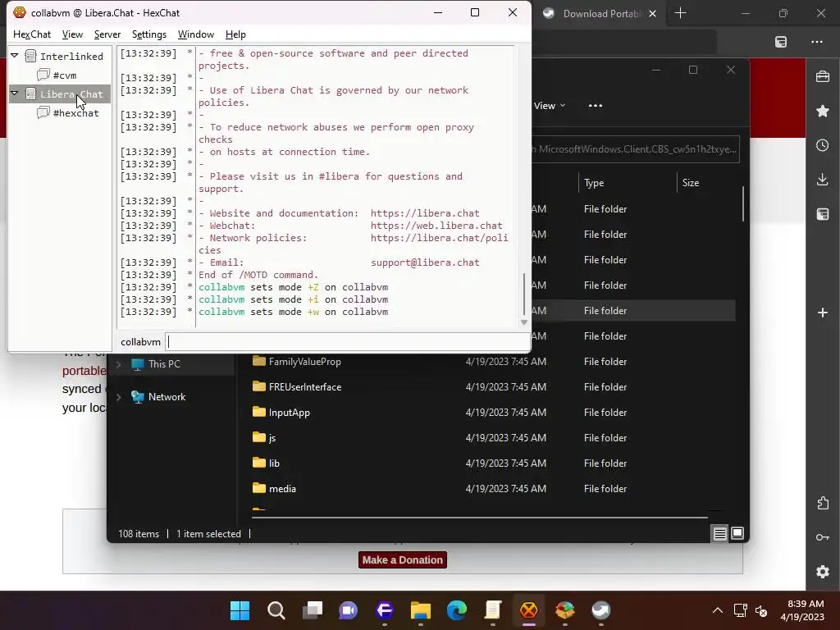
Task: Open the Windows Start menu
Action: (240, 610)
